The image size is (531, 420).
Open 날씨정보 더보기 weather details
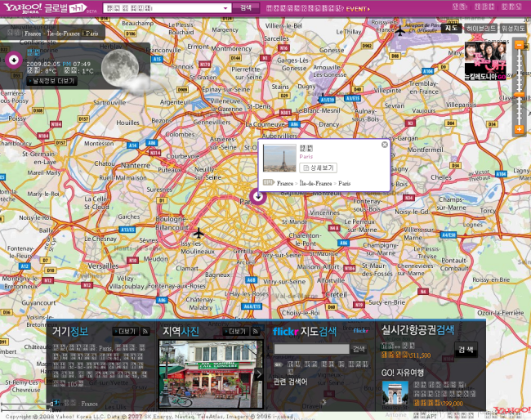[52, 81]
